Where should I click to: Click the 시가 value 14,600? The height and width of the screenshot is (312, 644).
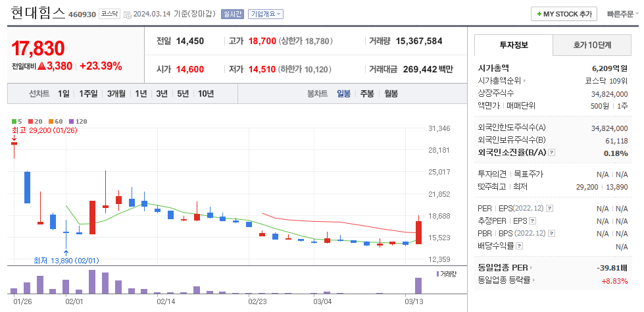(189, 70)
